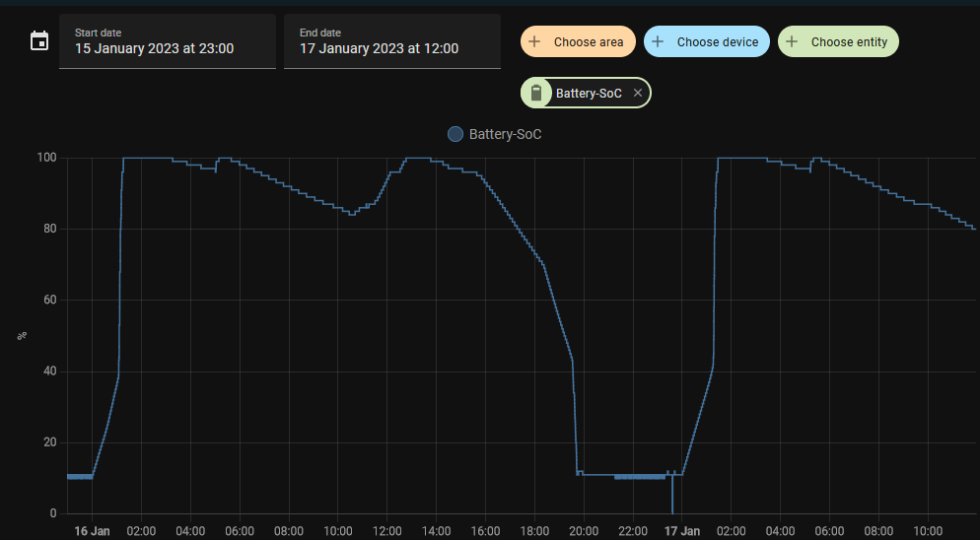Click the calendar date picker icon
The image size is (980, 540).
39,41
